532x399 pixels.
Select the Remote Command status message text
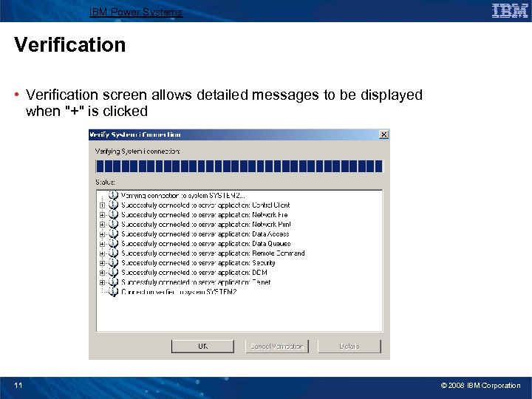click(213, 253)
